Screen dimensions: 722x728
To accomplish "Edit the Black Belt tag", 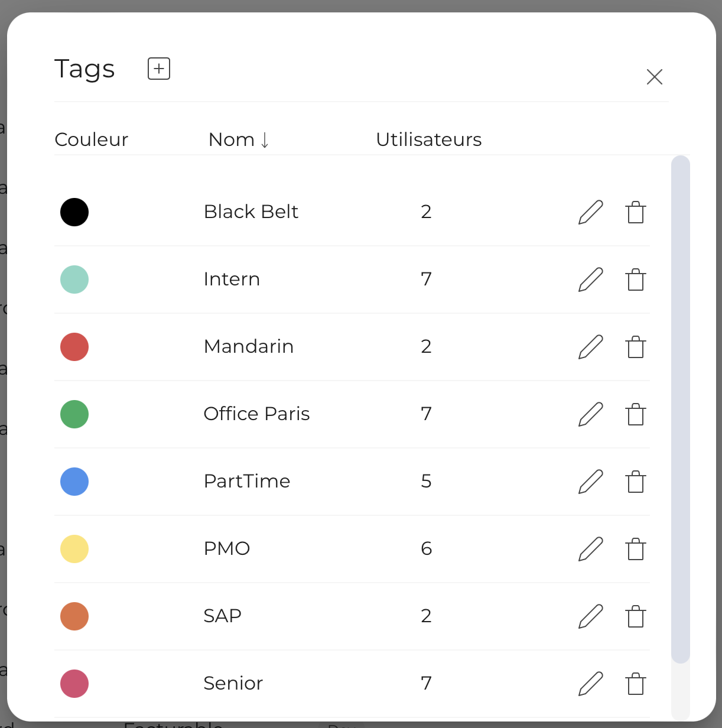I will [x=590, y=212].
